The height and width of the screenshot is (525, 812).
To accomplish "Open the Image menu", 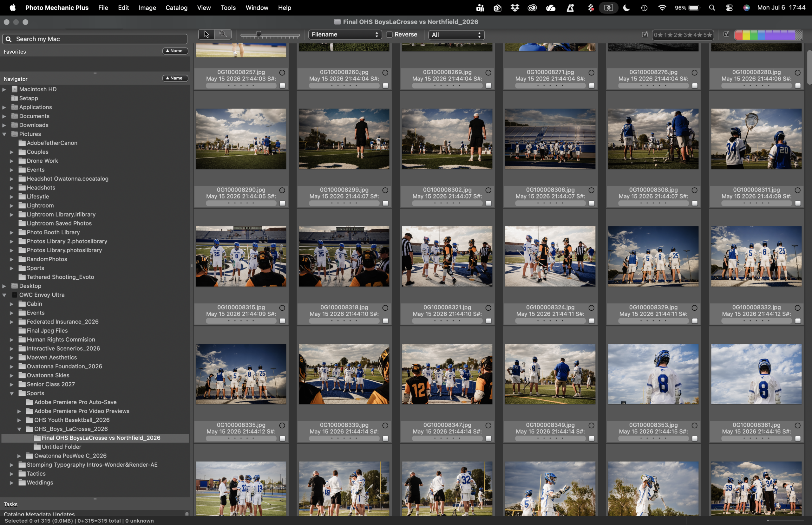I will point(147,8).
